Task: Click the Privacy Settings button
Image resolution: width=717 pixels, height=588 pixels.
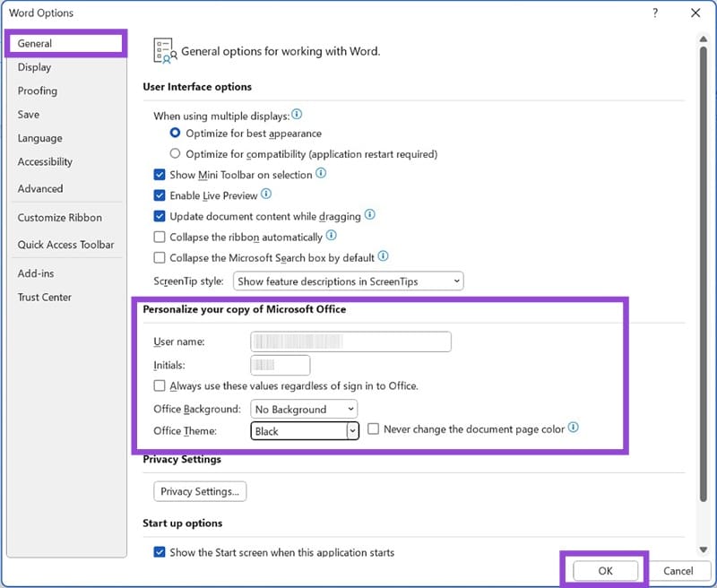Action: (x=200, y=491)
